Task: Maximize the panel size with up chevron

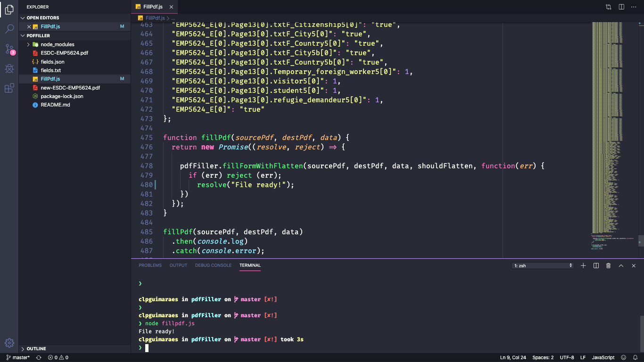Action: coord(621,266)
